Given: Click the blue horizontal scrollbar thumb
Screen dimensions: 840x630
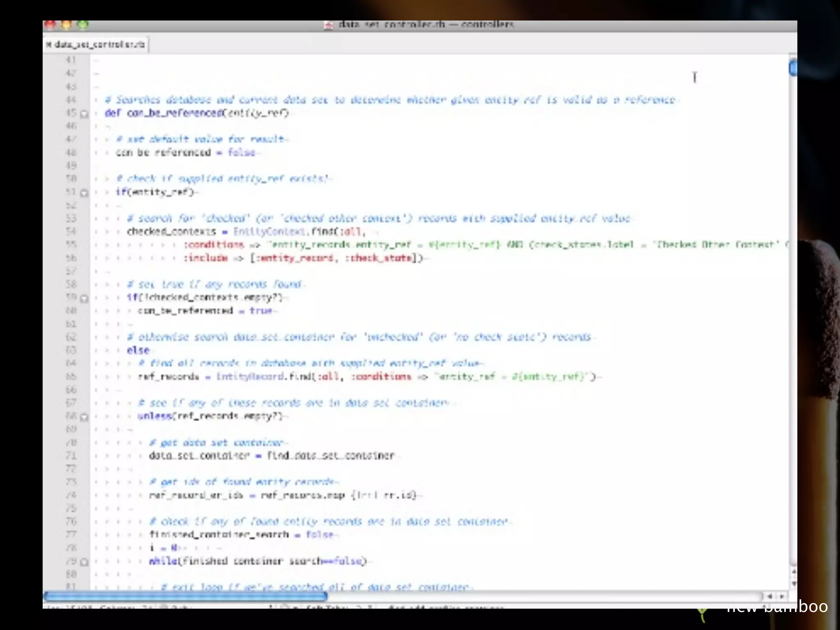Looking at the screenshot, I should [185, 596].
